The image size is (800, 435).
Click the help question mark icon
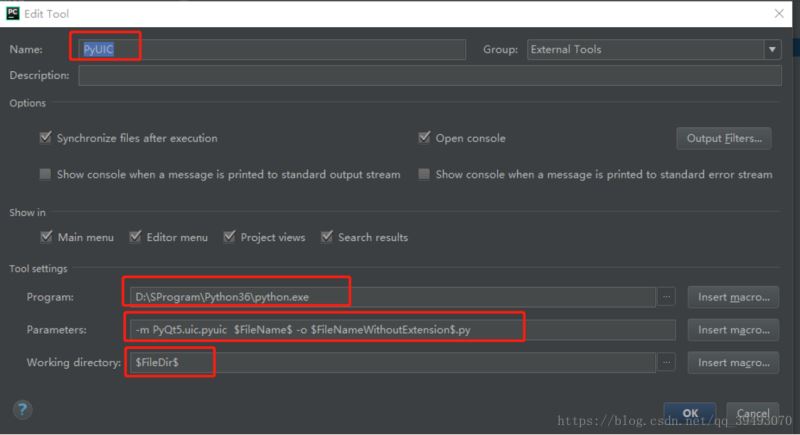(x=22, y=410)
